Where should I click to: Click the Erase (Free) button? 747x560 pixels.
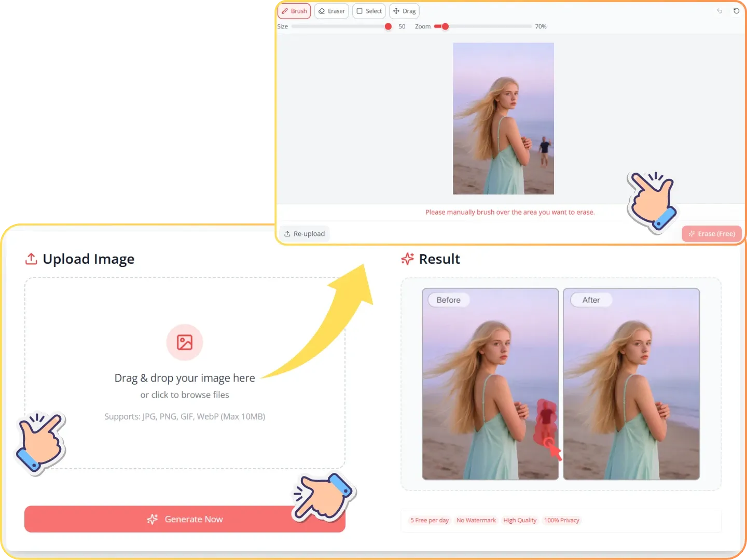712,234
